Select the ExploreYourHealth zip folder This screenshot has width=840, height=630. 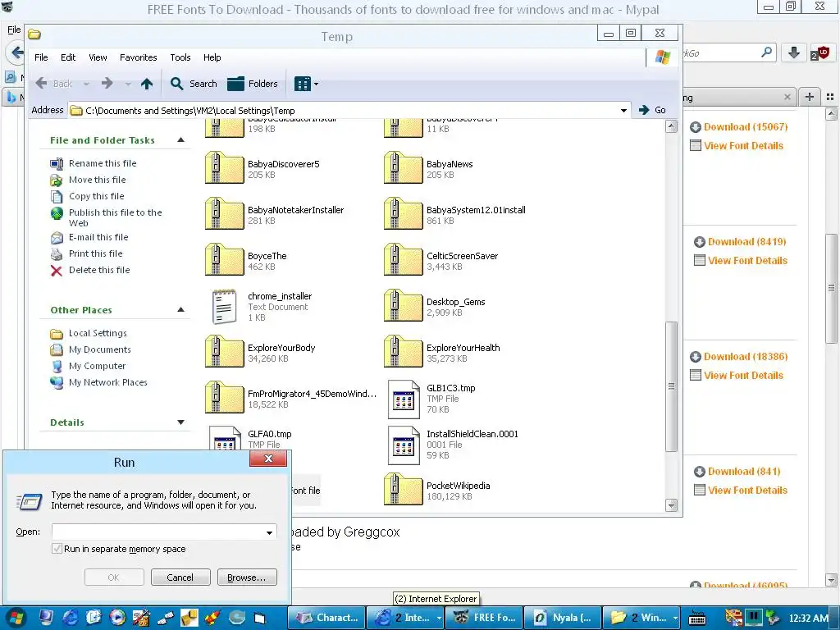pos(442,353)
